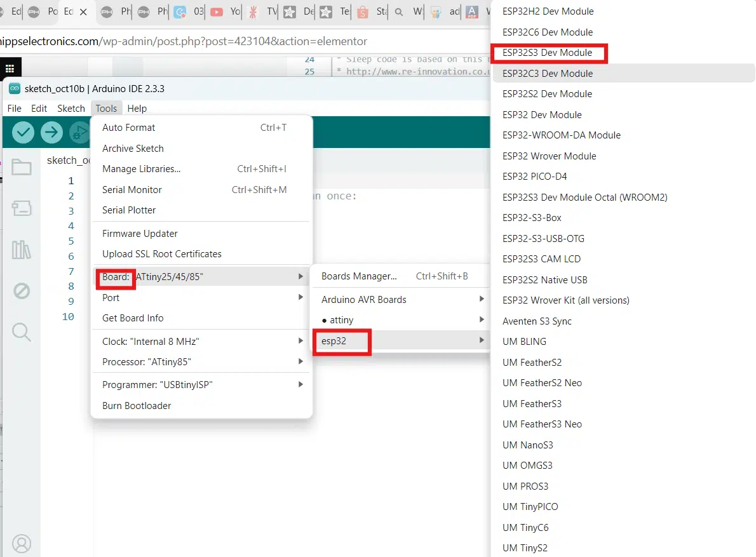Image resolution: width=756 pixels, height=557 pixels.
Task: Select UM NanoS3 board
Action: [623, 445]
